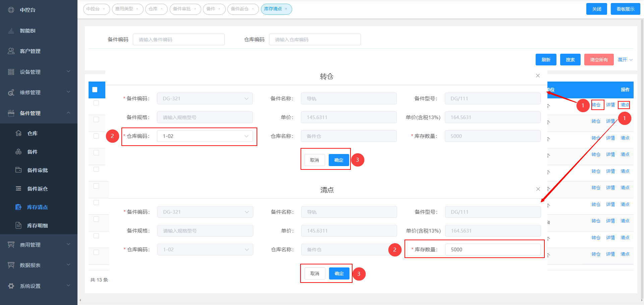
Task: Click the 系统设置 gear icon
Action: point(11,286)
